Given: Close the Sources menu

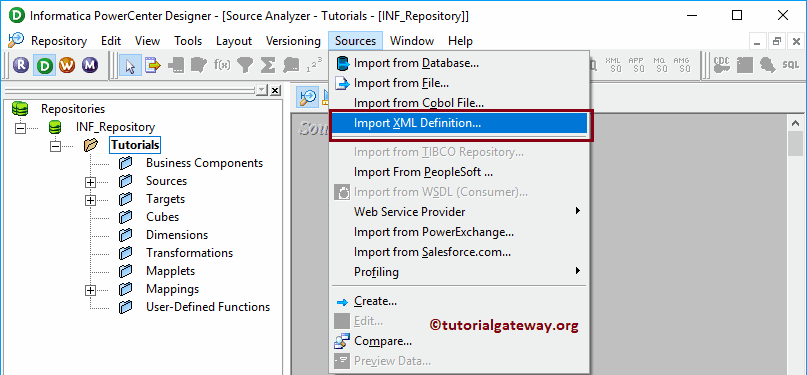Looking at the screenshot, I should pyautogui.click(x=355, y=41).
